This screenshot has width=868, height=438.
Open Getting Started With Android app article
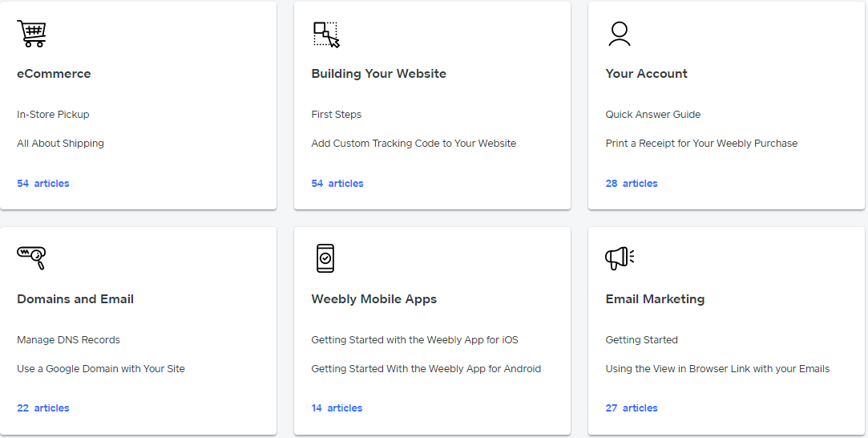pos(426,369)
